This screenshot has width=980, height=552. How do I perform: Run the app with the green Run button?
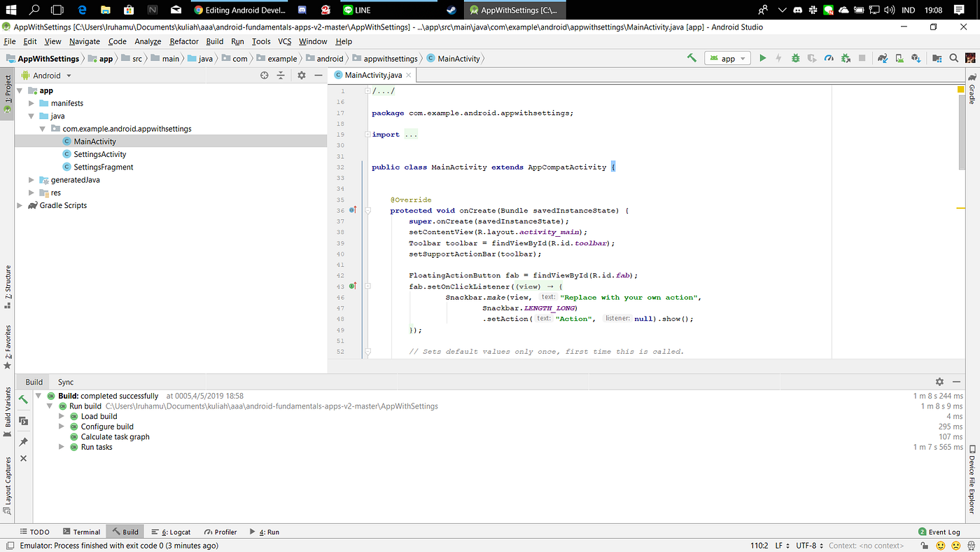762,58
